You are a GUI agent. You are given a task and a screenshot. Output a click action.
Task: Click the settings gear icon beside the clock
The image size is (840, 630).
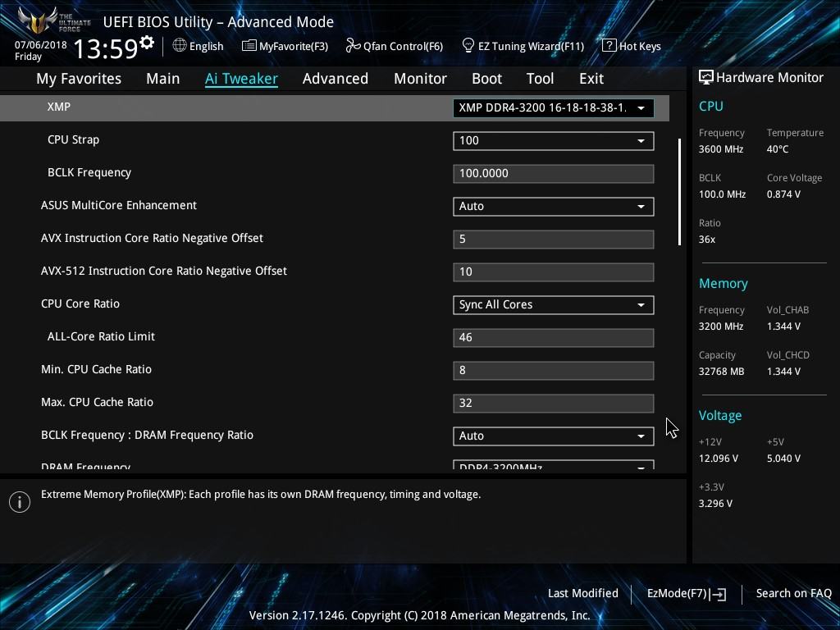(146, 43)
